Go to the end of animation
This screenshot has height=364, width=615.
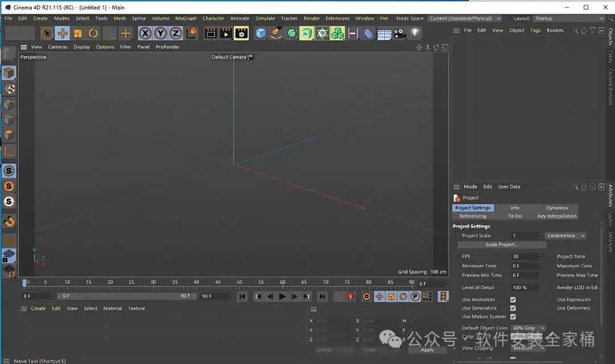[322, 297]
